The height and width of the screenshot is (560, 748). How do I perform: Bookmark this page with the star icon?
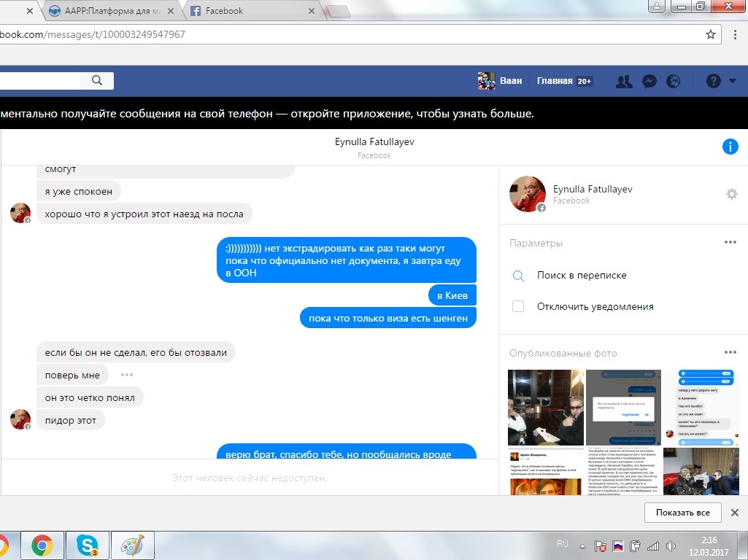click(711, 34)
